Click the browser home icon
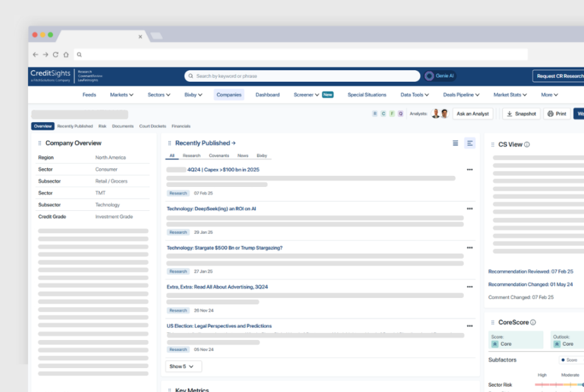This screenshot has height=392, width=584. pyautogui.click(x=66, y=55)
